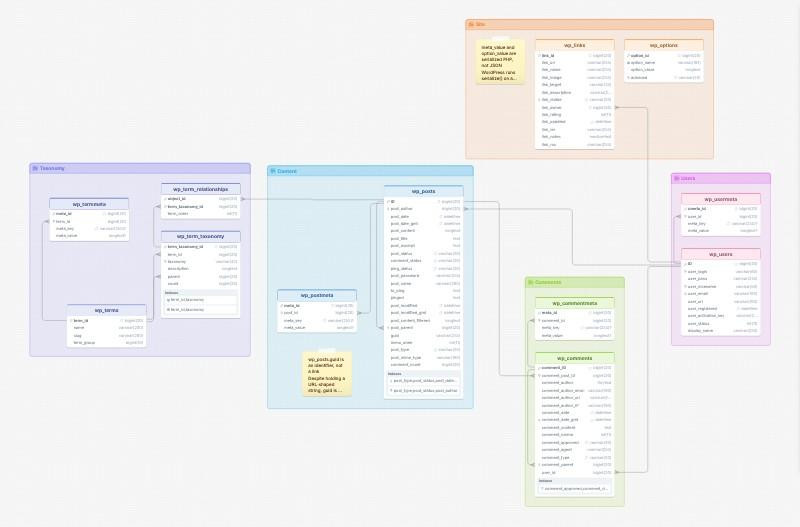Click the post_author column in wp_posts
This screenshot has height=527, width=800.
(x=423, y=209)
